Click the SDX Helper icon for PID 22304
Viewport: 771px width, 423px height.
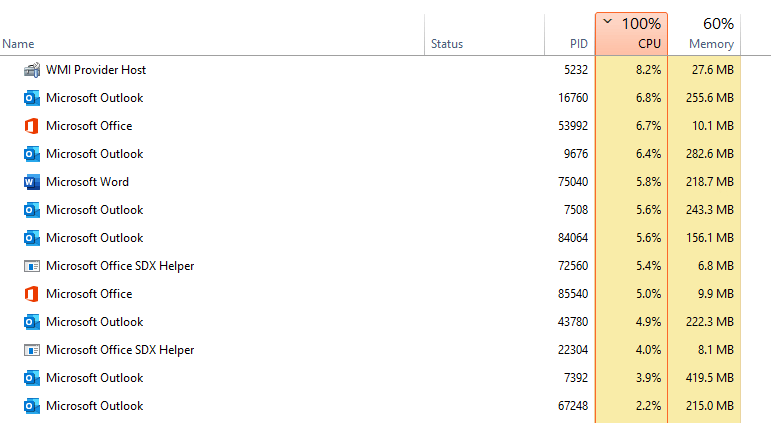[32, 350]
